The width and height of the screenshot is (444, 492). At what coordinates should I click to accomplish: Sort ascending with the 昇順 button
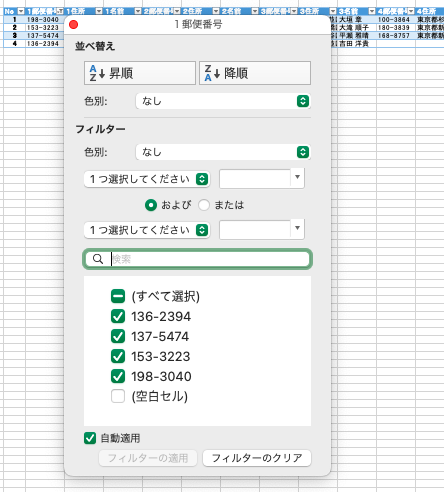click(140, 73)
